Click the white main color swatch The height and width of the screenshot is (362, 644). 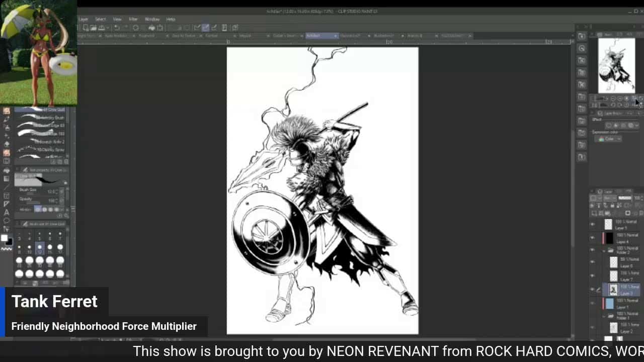(4, 238)
